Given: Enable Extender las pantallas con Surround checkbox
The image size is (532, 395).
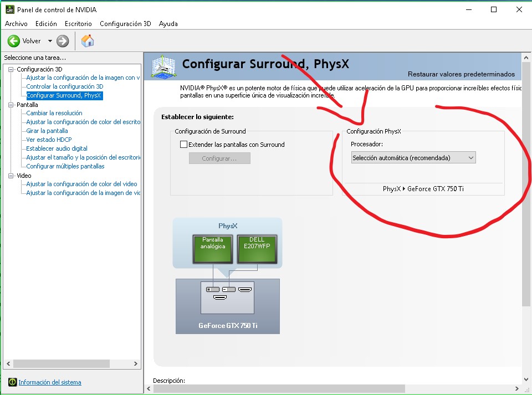Looking at the screenshot, I should (x=183, y=145).
